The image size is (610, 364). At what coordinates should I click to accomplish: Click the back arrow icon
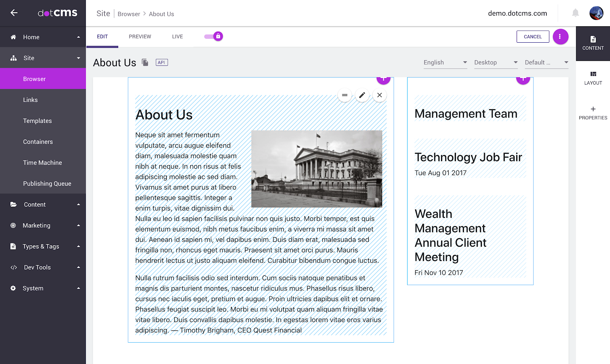(14, 13)
